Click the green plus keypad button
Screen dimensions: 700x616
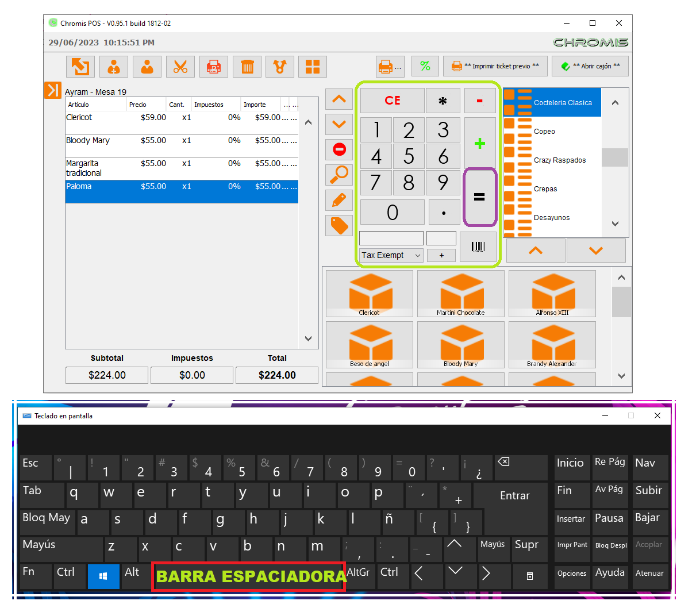[480, 143]
